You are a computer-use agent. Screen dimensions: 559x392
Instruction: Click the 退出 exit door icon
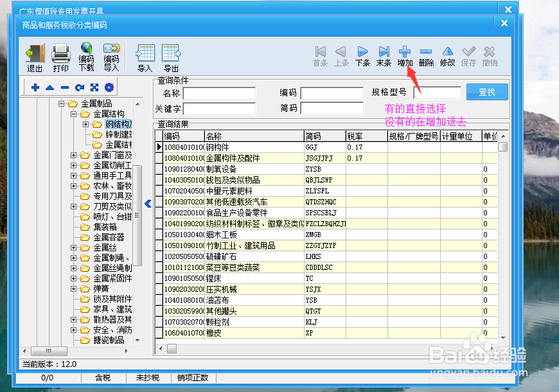point(35,53)
